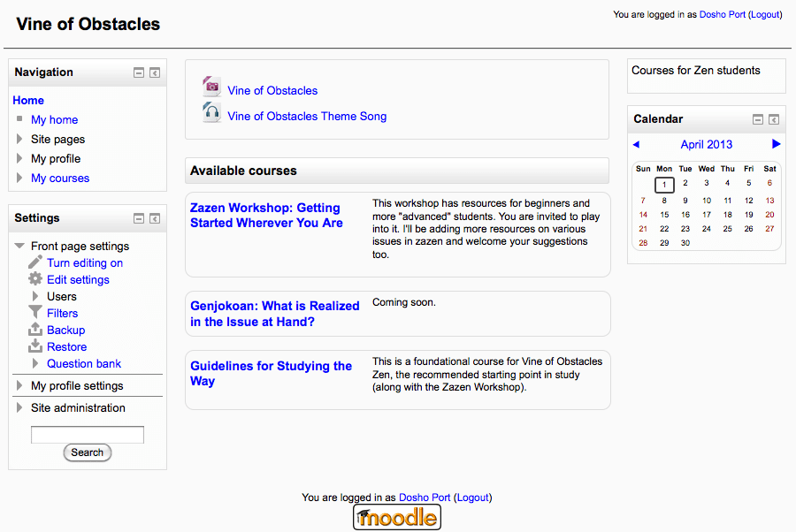Image resolution: width=796 pixels, height=532 pixels.
Task: Open My home in Navigation
Action: click(x=54, y=119)
